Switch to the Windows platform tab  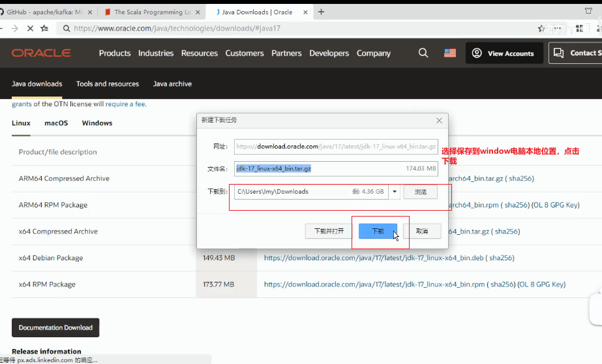97,123
